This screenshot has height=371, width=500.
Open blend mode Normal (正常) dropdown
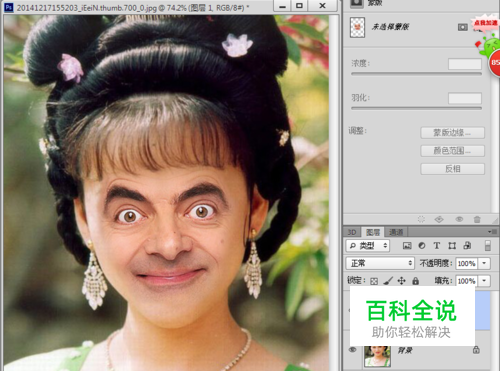tap(380, 263)
